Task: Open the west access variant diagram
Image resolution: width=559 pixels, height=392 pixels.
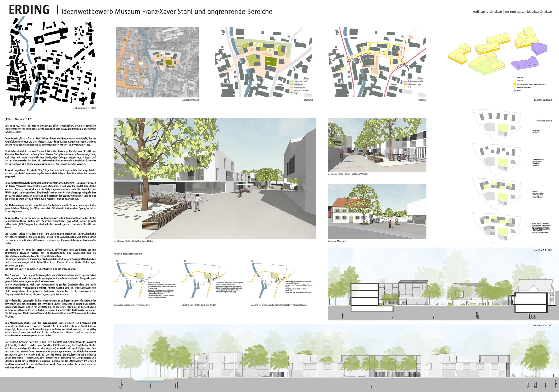Action: click(137, 279)
